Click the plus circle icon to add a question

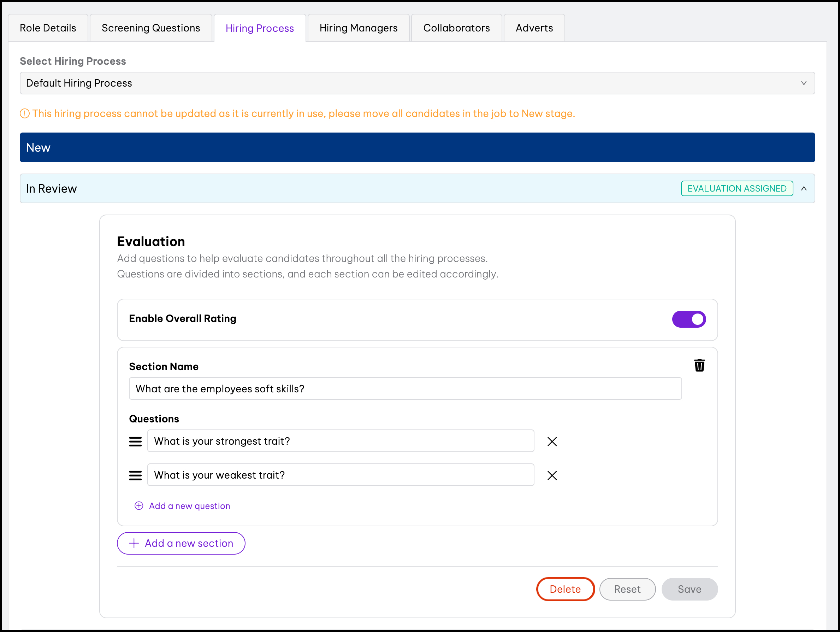click(139, 505)
